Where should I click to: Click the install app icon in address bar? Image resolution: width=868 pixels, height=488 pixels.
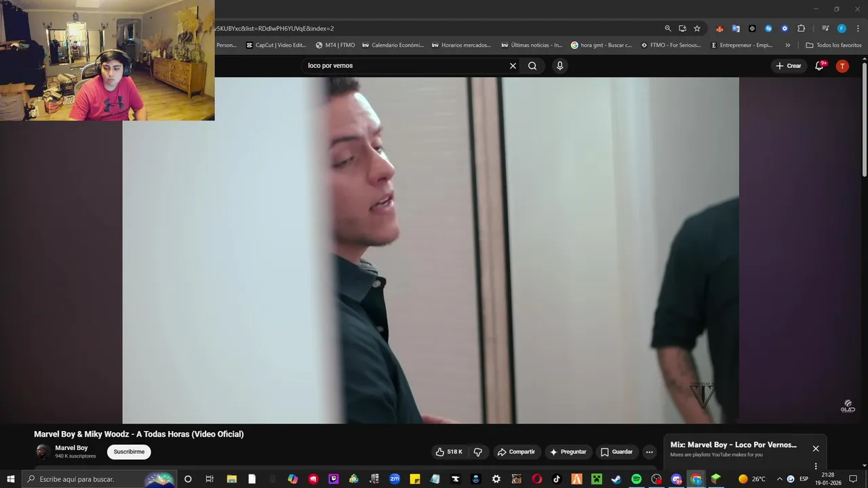[x=682, y=28]
